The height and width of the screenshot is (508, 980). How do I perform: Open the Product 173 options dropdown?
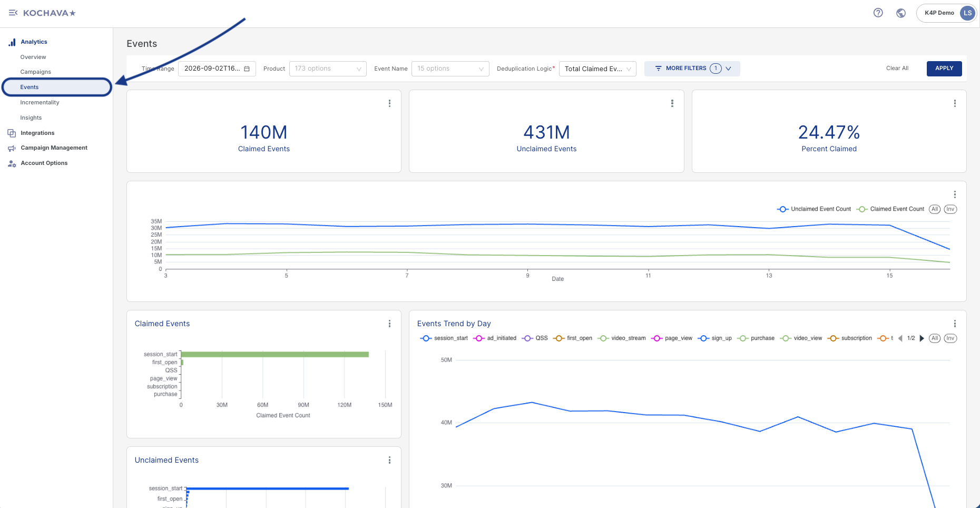tap(328, 69)
